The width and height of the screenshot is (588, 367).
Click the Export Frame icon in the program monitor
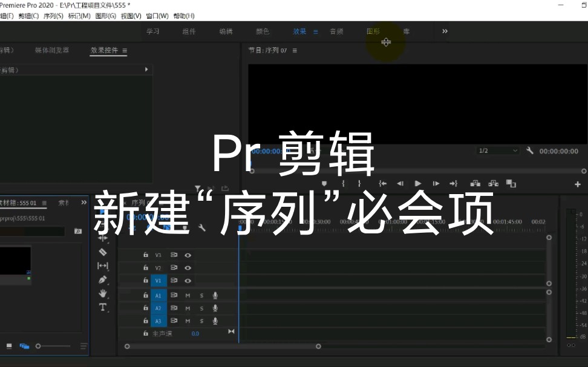pyautogui.click(x=511, y=183)
